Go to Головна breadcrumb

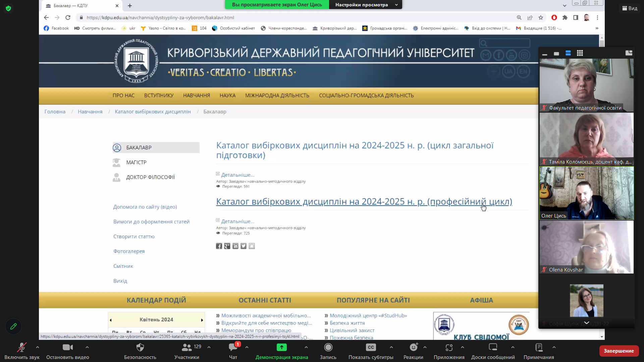click(x=55, y=112)
